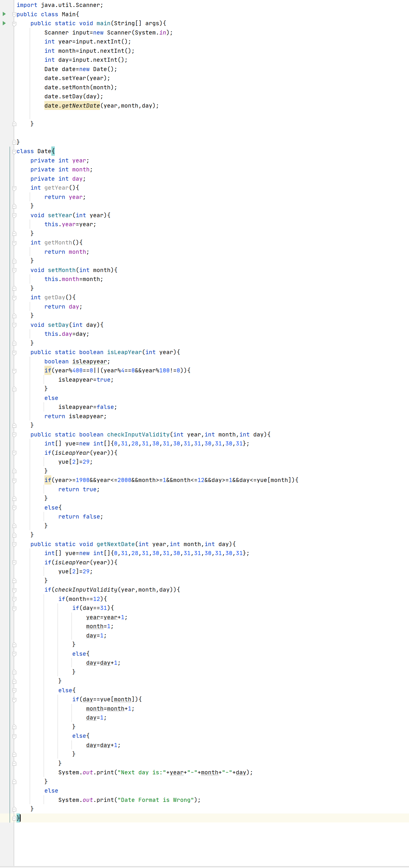This screenshot has width=409, height=868.
Task: Click 'this.day=day;' assignment
Action: 67,334
